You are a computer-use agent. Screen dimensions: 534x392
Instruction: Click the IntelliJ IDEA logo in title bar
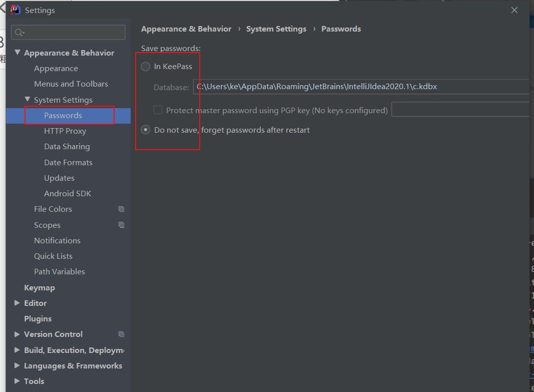click(16, 10)
